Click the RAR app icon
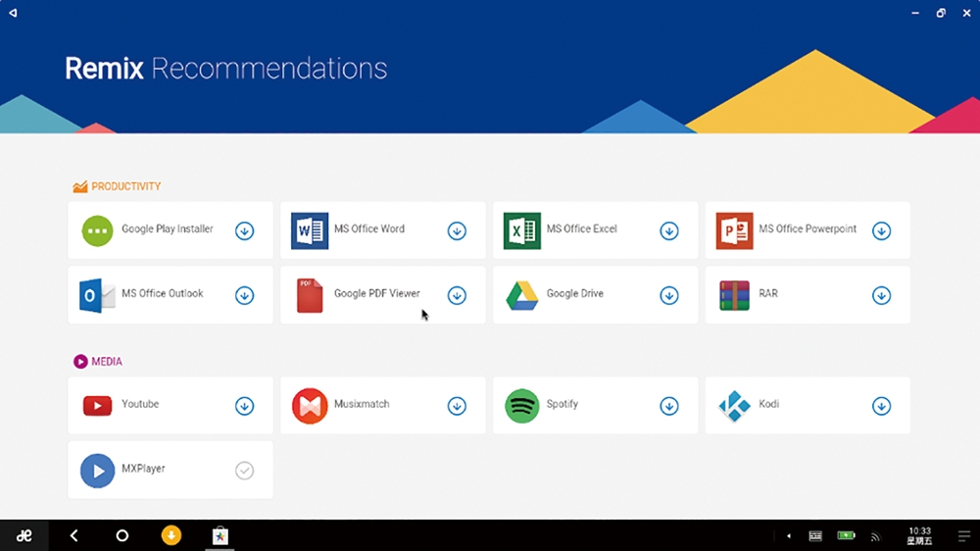The width and height of the screenshot is (980, 551). click(734, 295)
